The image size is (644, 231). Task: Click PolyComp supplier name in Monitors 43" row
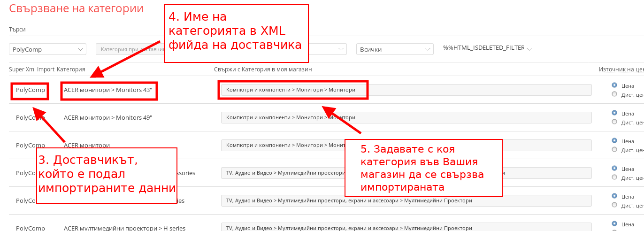31,90
